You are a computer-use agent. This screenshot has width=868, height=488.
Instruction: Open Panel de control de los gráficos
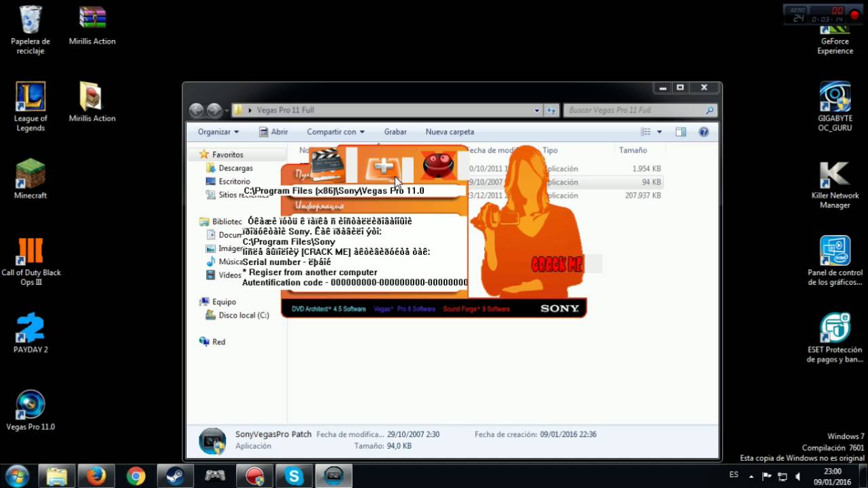point(835,262)
